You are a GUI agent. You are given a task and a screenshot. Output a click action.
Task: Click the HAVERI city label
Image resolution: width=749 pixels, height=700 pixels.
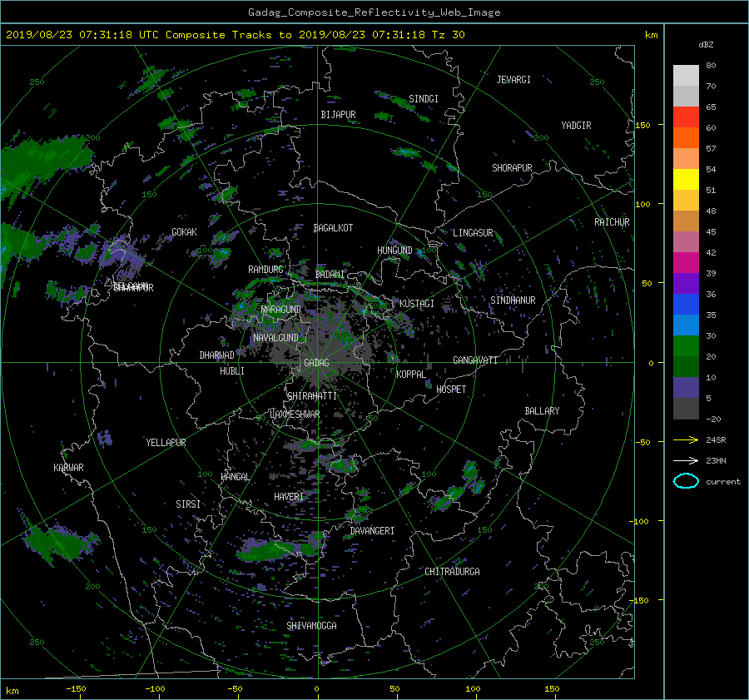pos(289,498)
